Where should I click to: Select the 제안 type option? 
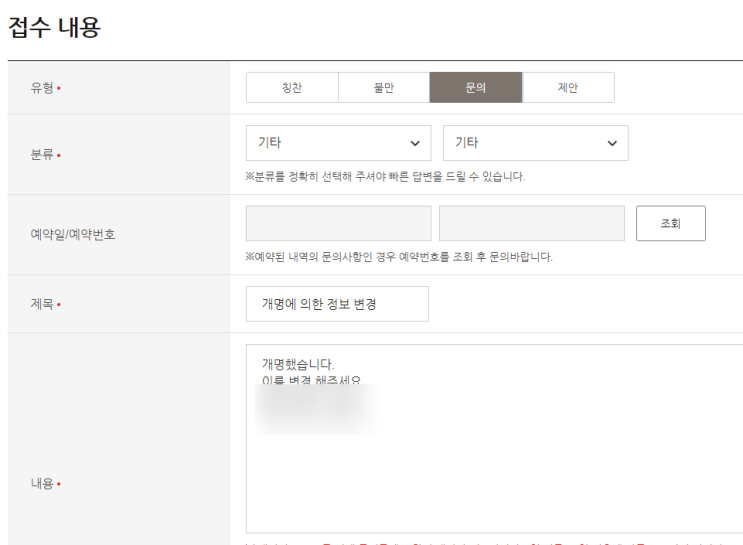pos(568,88)
